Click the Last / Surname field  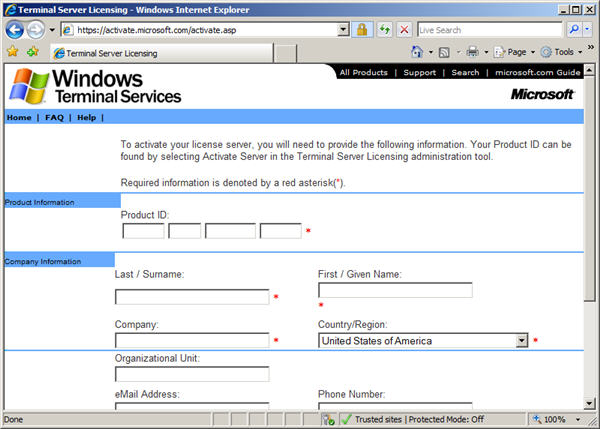click(x=192, y=297)
